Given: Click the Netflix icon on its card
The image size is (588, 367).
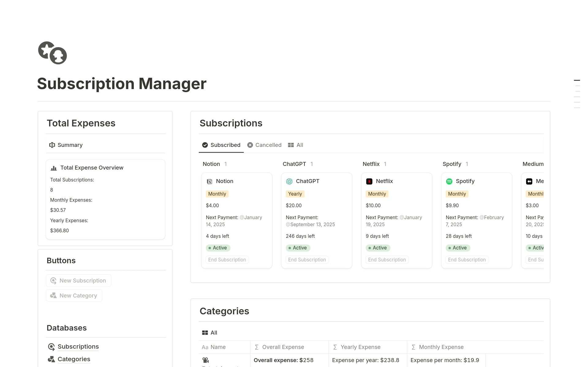Looking at the screenshot, I should coord(369,181).
